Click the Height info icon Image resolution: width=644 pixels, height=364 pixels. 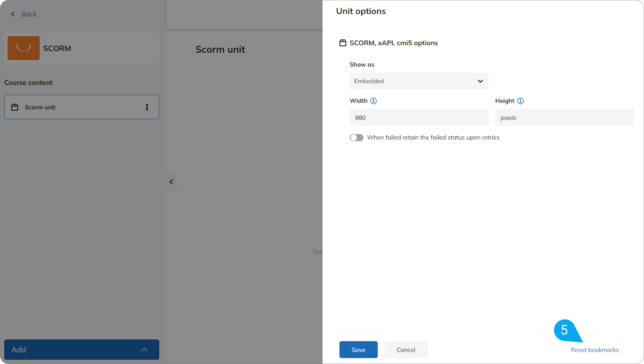(x=520, y=101)
